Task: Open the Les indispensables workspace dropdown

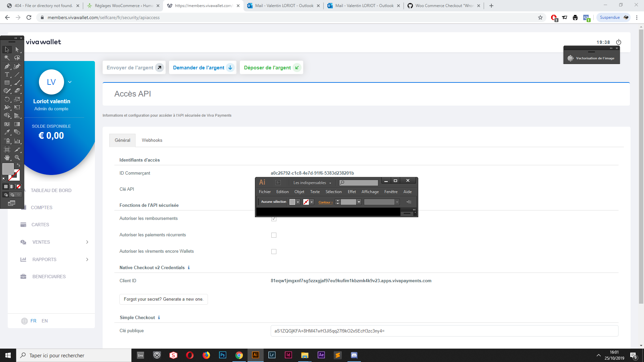Action: click(x=312, y=182)
